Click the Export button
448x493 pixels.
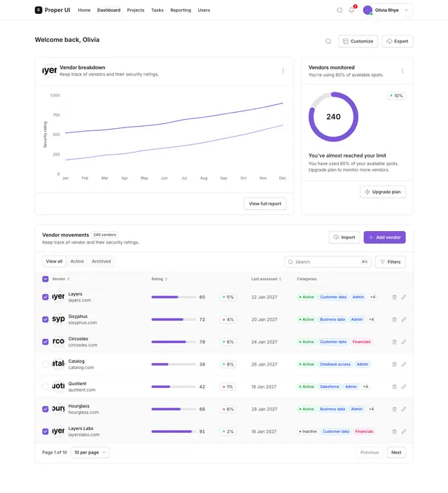398,41
